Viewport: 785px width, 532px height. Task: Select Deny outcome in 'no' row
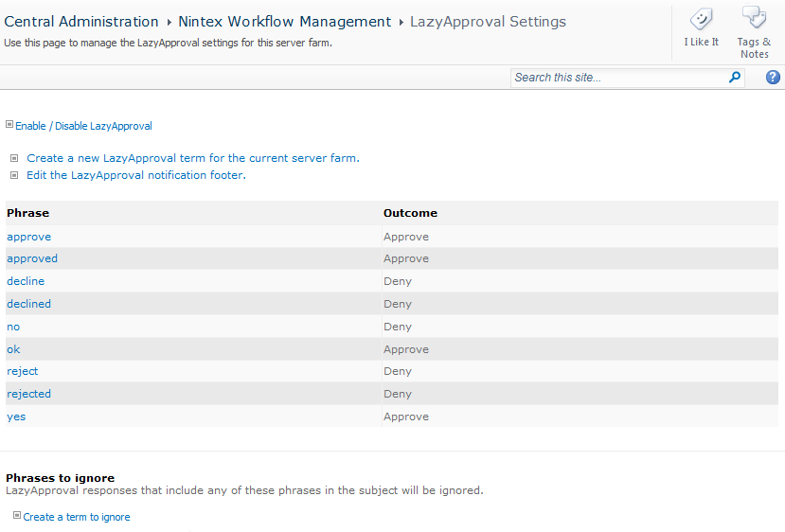398,327
